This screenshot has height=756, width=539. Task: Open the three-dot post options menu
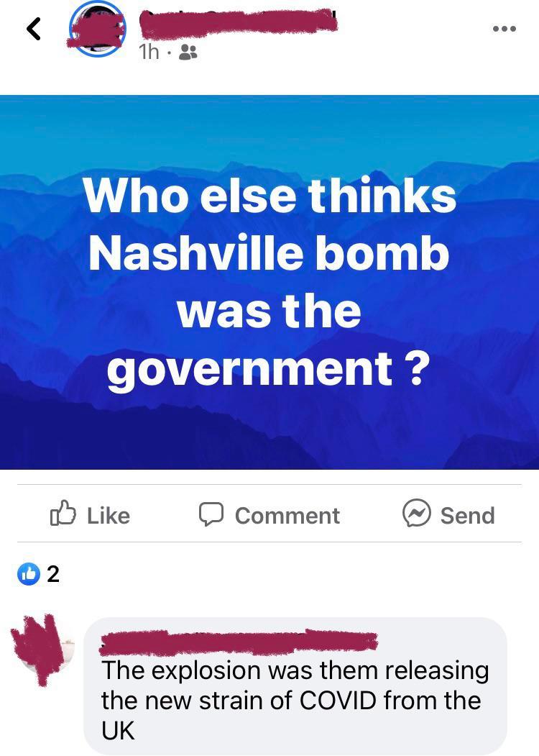(x=505, y=29)
